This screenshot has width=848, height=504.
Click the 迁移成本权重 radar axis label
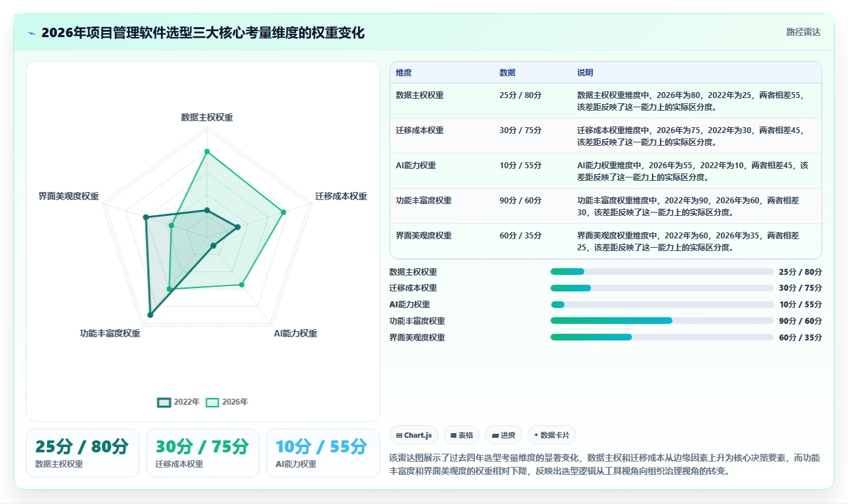[x=341, y=196]
